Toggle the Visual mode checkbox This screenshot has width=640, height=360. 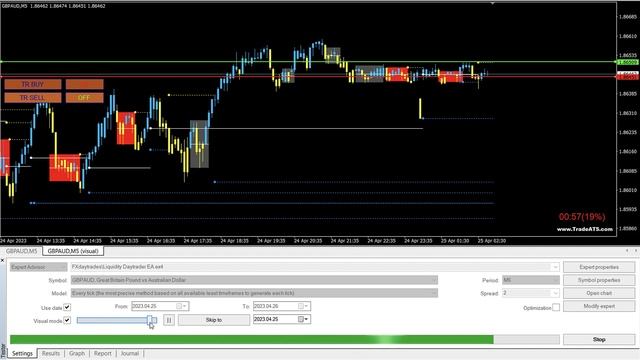click(67, 320)
